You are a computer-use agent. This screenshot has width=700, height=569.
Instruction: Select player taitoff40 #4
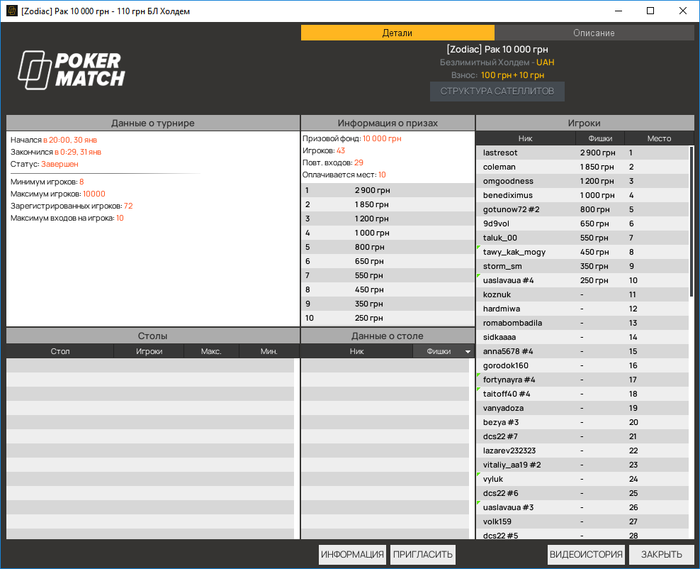582,394
